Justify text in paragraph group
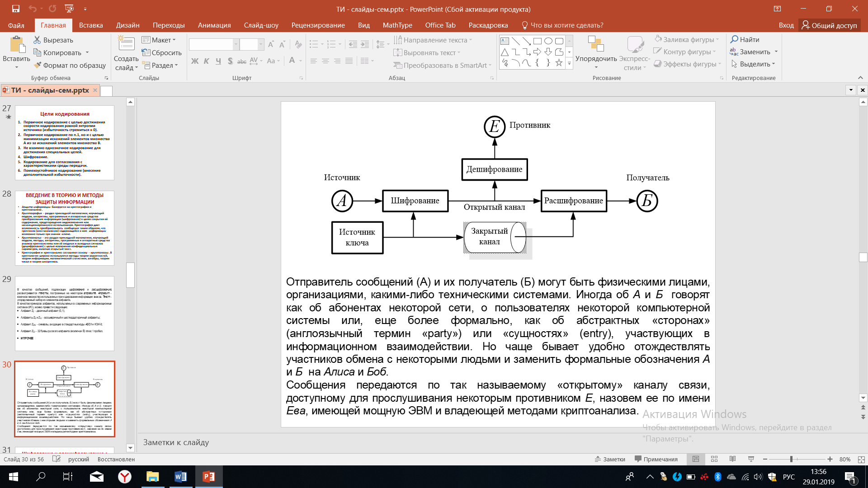This screenshot has height=488, width=868. click(x=349, y=61)
